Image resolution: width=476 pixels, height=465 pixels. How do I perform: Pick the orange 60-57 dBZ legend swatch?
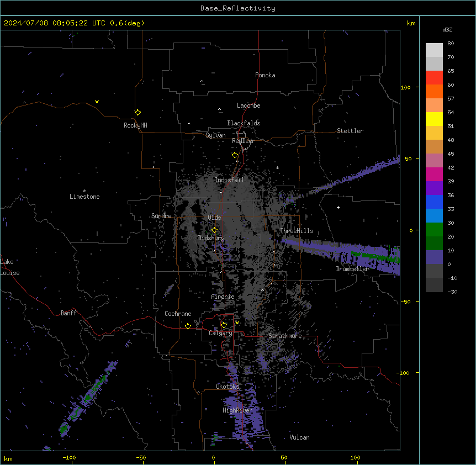click(434, 91)
